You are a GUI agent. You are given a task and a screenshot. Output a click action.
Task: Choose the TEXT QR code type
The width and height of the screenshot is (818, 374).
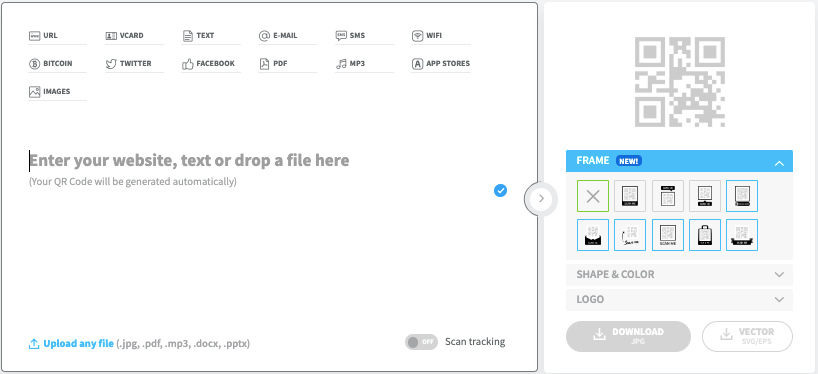click(211, 36)
